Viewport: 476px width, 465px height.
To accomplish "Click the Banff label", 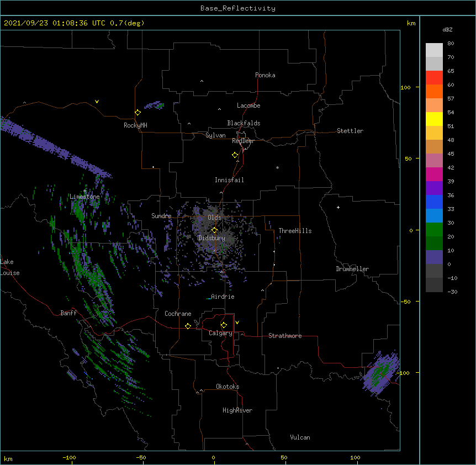I will (x=68, y=313).
